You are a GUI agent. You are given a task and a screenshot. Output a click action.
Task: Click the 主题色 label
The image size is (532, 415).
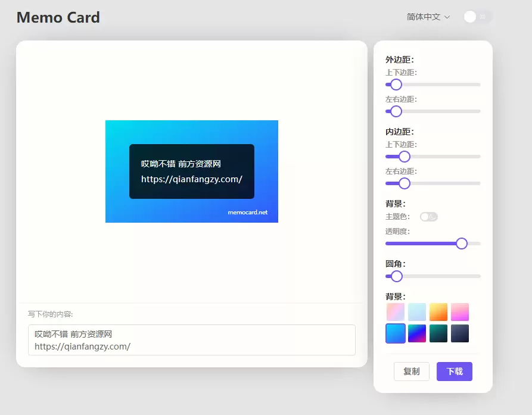click(x=397, y=216)
